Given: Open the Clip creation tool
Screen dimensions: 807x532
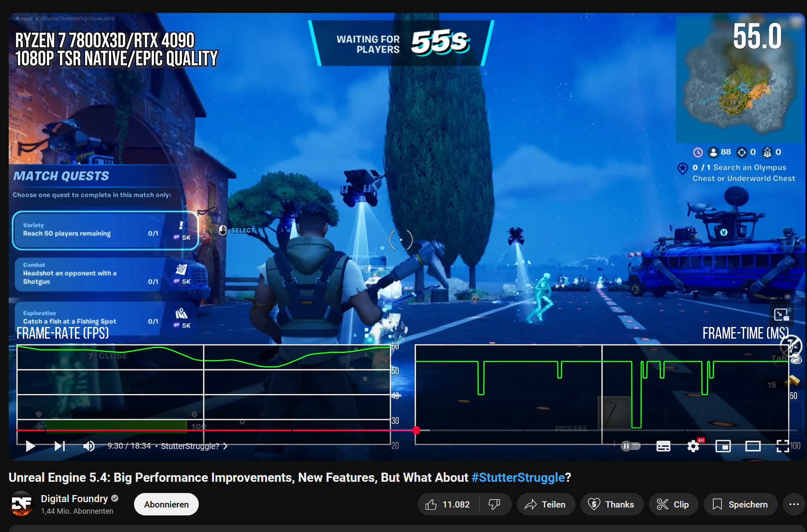Looking at the screenshot, I should pos(673,504).
